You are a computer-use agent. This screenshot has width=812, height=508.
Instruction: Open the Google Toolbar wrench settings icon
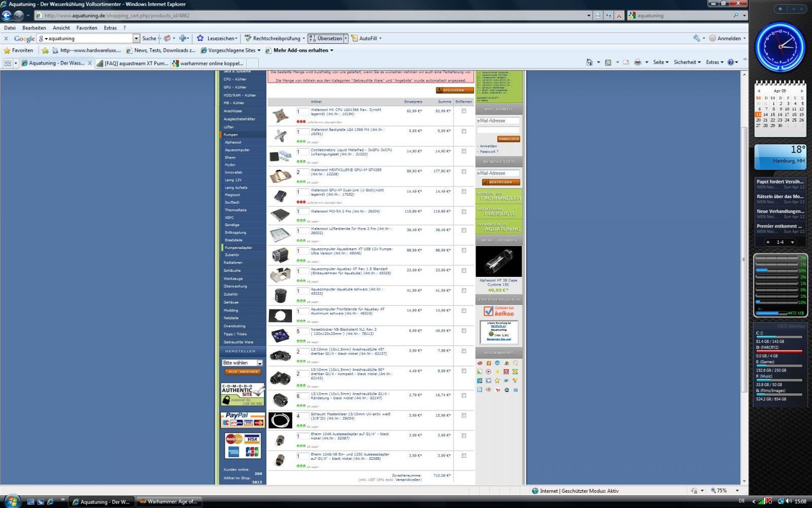tap(697, 38)
